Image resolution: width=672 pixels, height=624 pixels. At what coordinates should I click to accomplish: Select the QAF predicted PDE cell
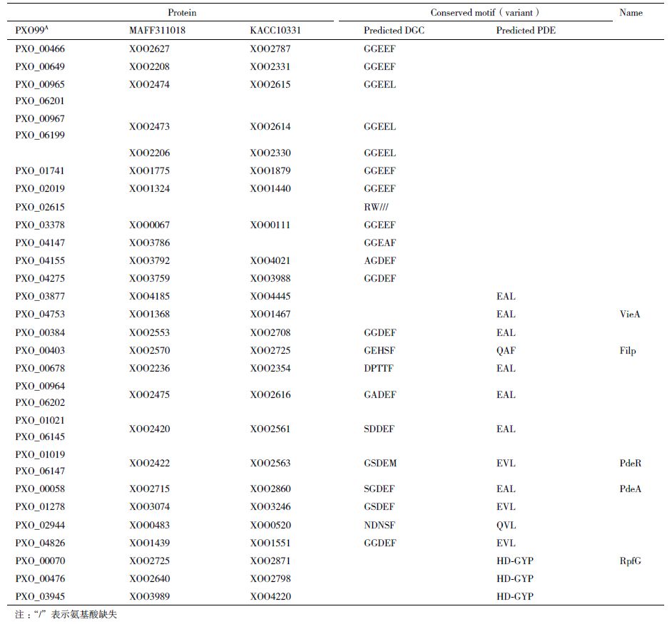click(x=506, y=350)
